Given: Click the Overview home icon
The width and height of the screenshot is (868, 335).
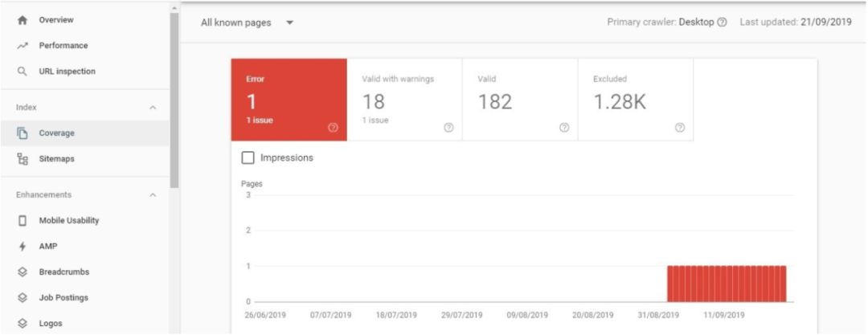Looking at the screenshot, I should point(23,20).
